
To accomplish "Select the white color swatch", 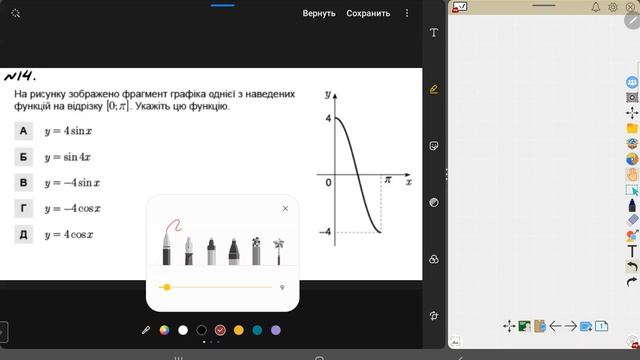I will point(183,330).
